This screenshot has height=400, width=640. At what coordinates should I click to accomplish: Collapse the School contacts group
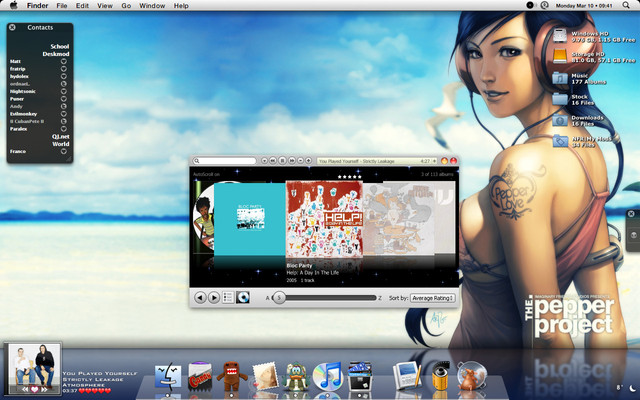[x=60, y=46]
